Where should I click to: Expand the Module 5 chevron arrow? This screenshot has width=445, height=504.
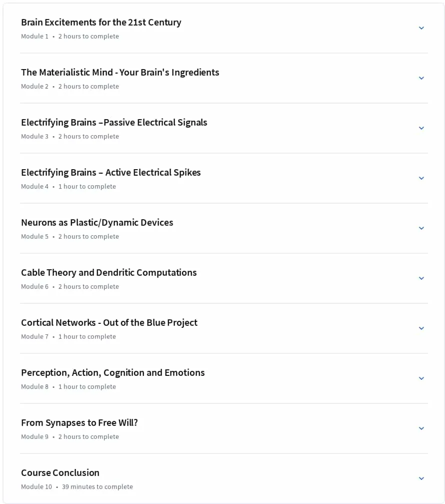(x=421, y=228)
